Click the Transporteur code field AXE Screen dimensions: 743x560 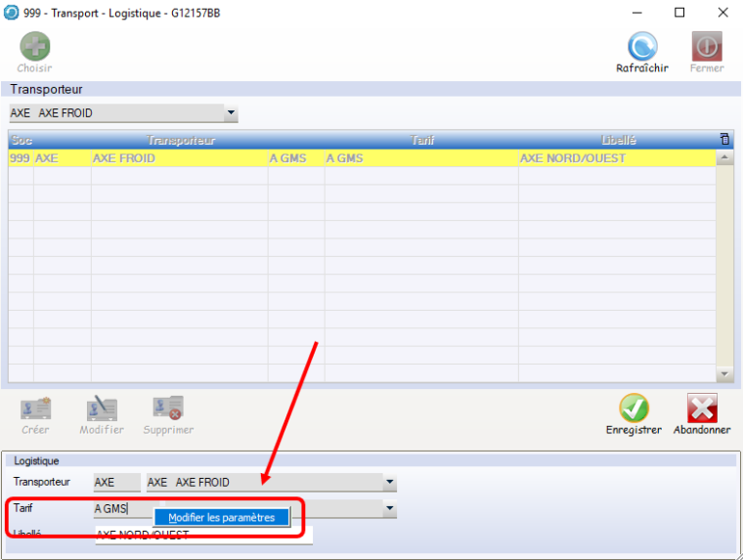coord(116,483)
